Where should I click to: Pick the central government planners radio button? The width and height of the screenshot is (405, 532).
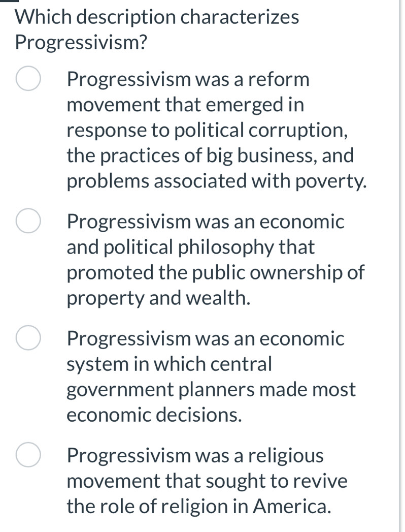(x=28, y=339)
